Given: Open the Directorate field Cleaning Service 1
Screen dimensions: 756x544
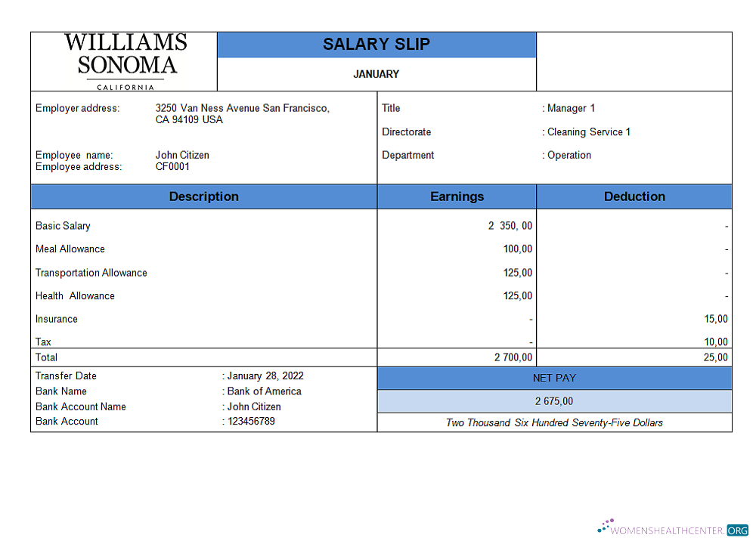Looking at the screenshot, I should (x=587, y=131).
